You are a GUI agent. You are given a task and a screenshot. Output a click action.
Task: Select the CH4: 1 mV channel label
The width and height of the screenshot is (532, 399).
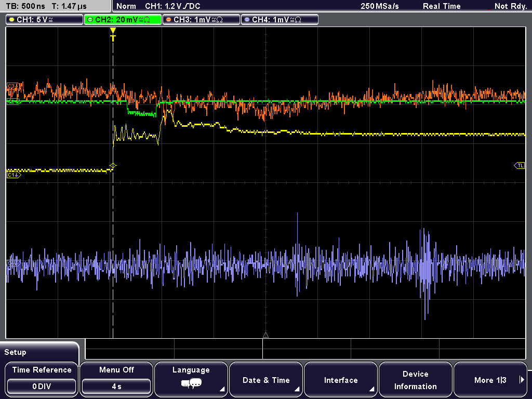point(280,20)
